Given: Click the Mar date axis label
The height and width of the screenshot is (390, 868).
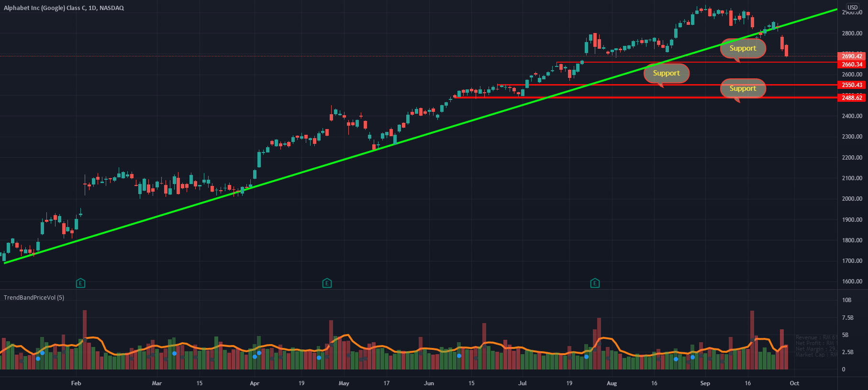Looking at the screenshot, I should click(156, 383).
